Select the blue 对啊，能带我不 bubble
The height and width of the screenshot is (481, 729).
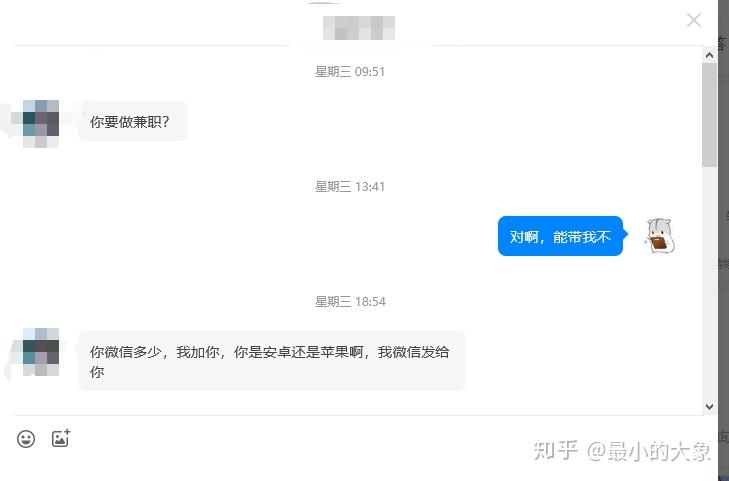[x=560, y=237]
